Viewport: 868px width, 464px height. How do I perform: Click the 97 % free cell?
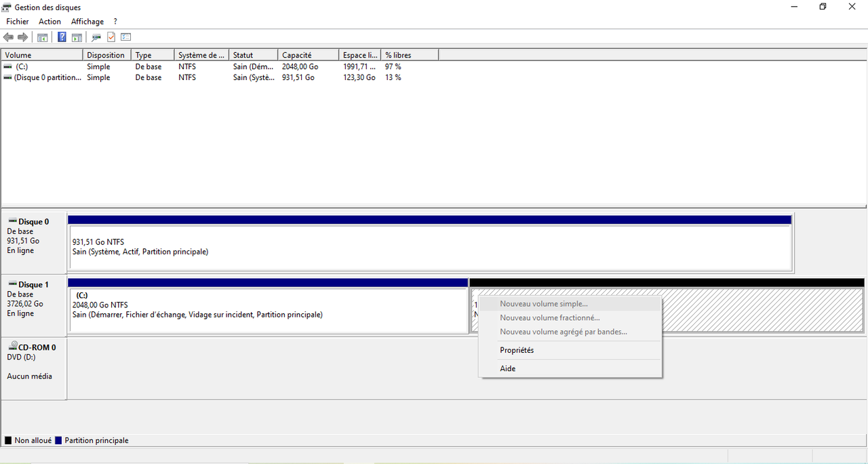[x=393, y=67]
